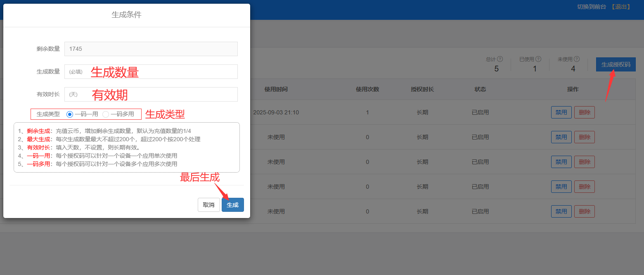Viewport: 644px width, 275px height.
Task: Click the 退出 logout link
Action: click(x=621, y=7)
